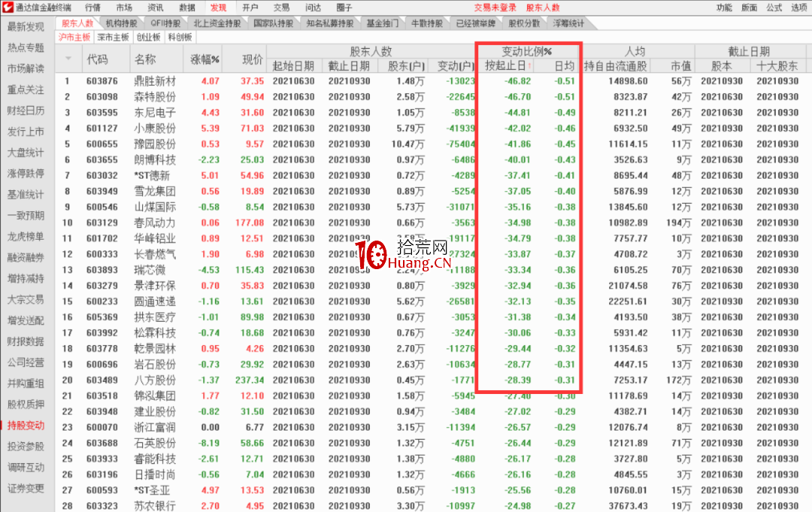
Task: Click the 通达信 app logo icon
Action: [x=8, y=8]
